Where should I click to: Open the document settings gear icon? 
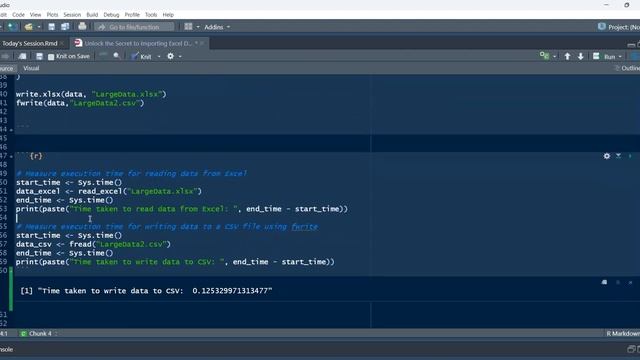click(171, 56)
